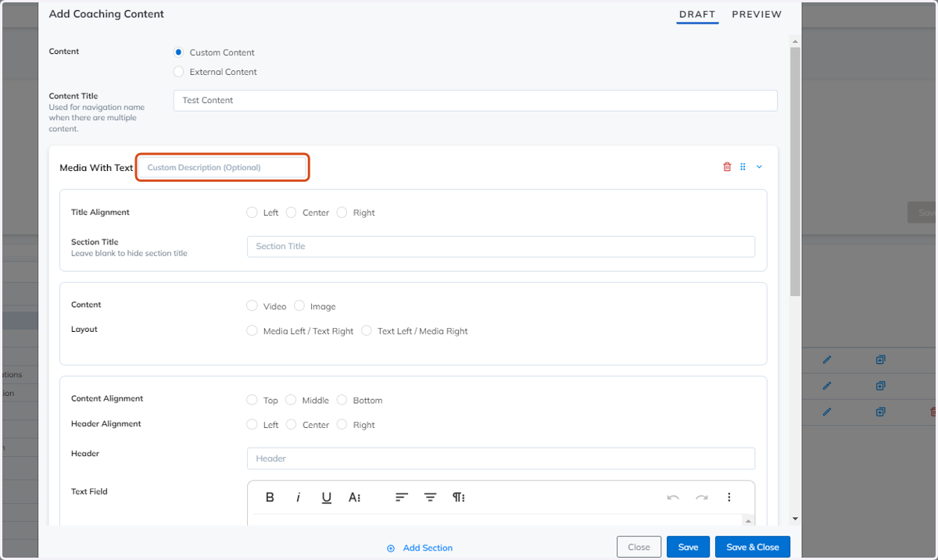Click the scrollbar down arrow of dialog
This screenshot has height=560, width=938.
[x=795, y=519]
